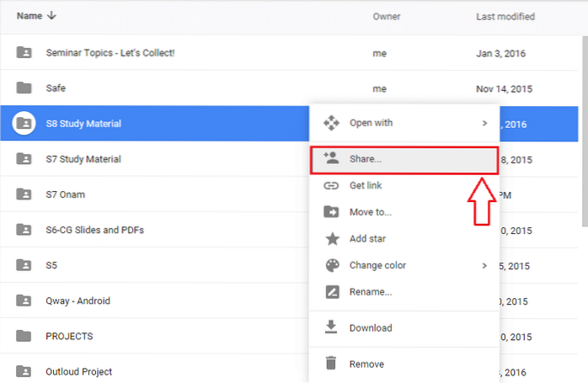Choose Get link from the context menu
Screen dimensions: 588x383
pos(366,185)
